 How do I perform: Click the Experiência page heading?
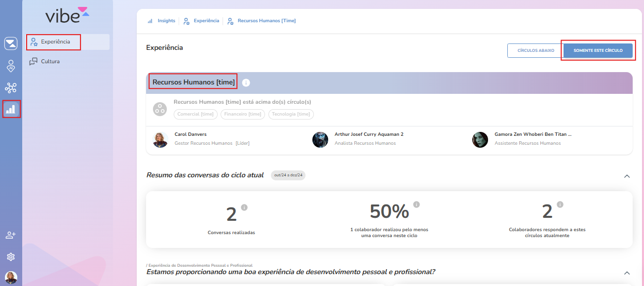(164, 47)
